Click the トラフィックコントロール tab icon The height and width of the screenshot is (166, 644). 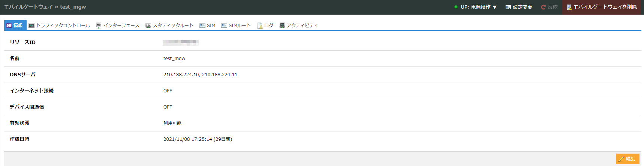click(31, 26)
